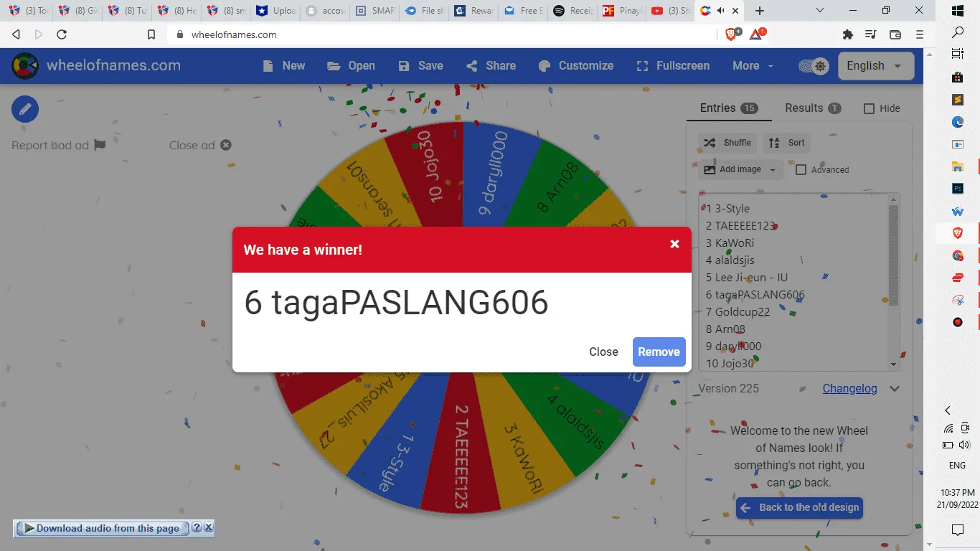
Task: Close the winner dialog with the X icon
Action: click(674, 244)
